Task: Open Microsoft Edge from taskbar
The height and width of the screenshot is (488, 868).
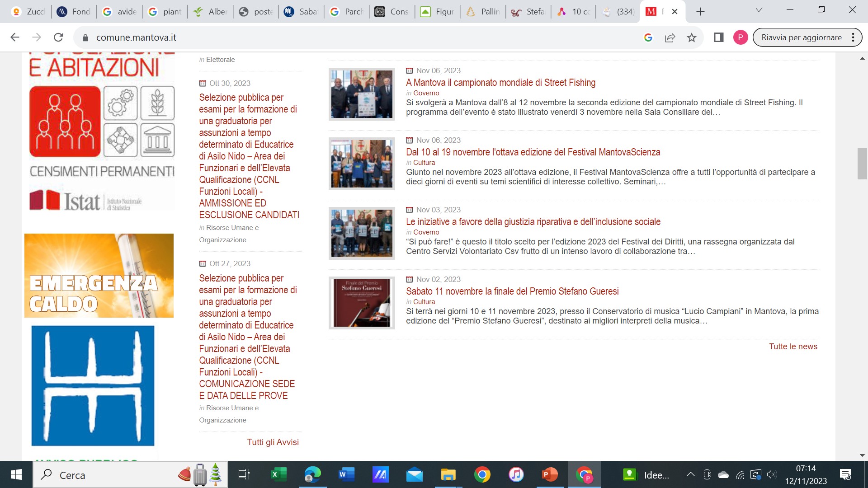Action: tap(312, 474)
